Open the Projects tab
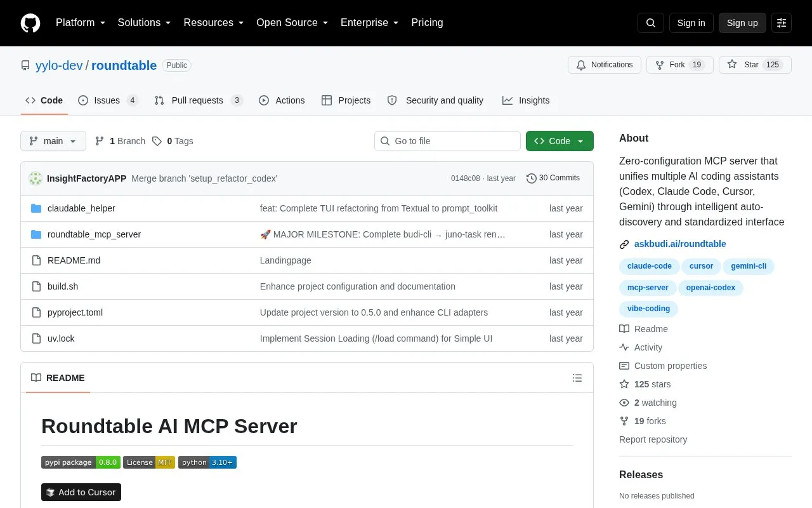The height and width of the screenshot is (508, 812). tap(346, 100)
